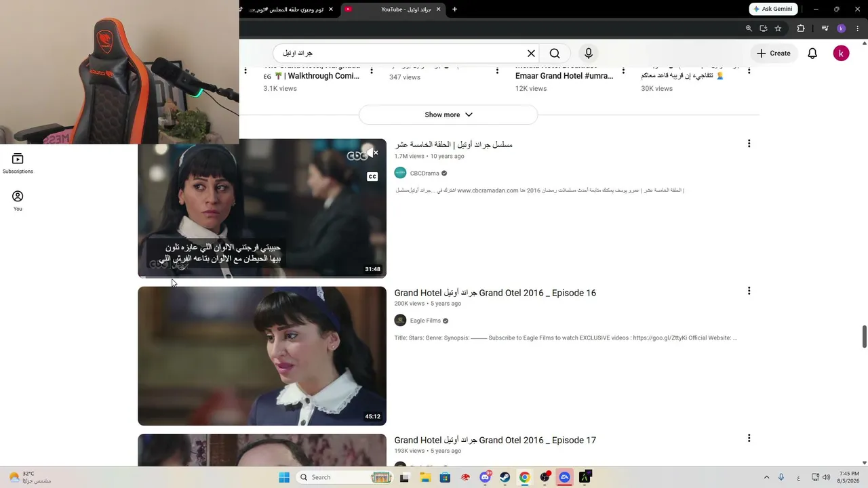The image size is (868, 488).
Task: Open a new browser tab
Action: (454, 9)
